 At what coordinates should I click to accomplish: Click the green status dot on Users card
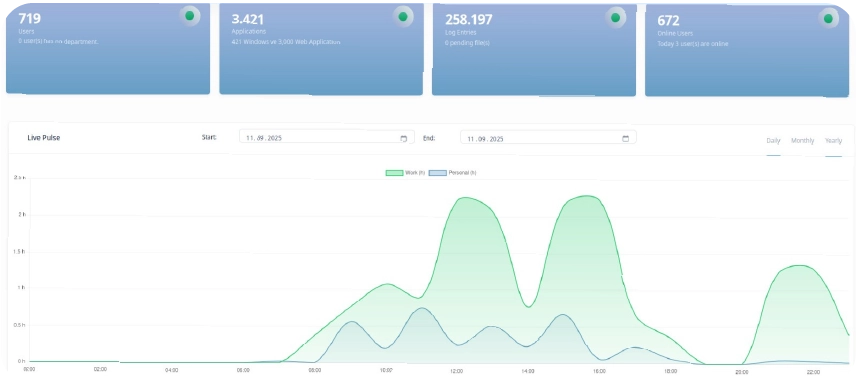point(189,16)
